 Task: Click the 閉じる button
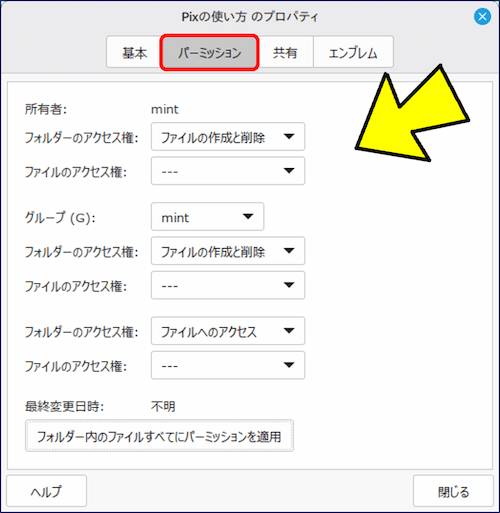tap(453, 491)
